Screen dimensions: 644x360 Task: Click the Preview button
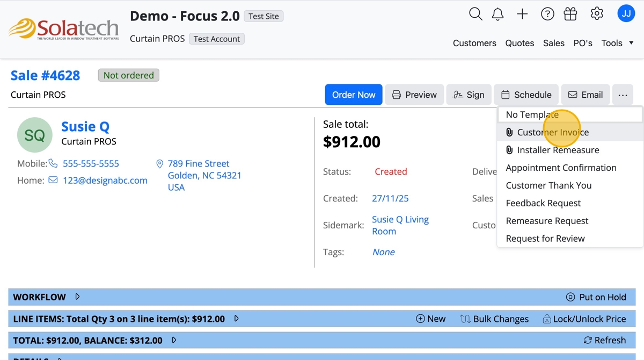click(x=414, y=95)
